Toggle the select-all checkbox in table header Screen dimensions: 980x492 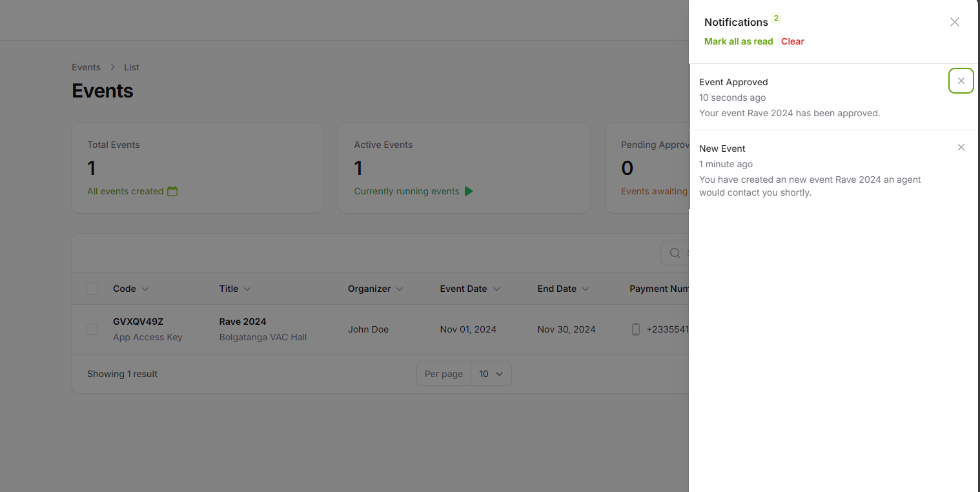point(92,289)
